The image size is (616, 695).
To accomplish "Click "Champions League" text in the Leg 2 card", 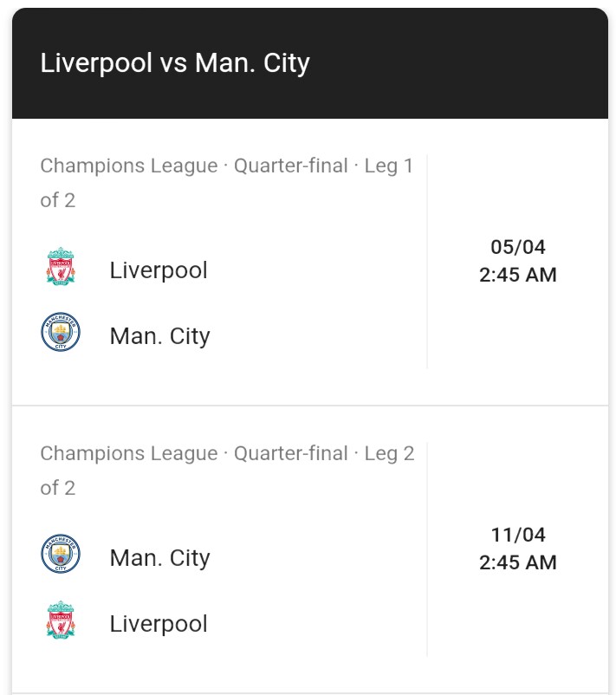I will 129,453.
